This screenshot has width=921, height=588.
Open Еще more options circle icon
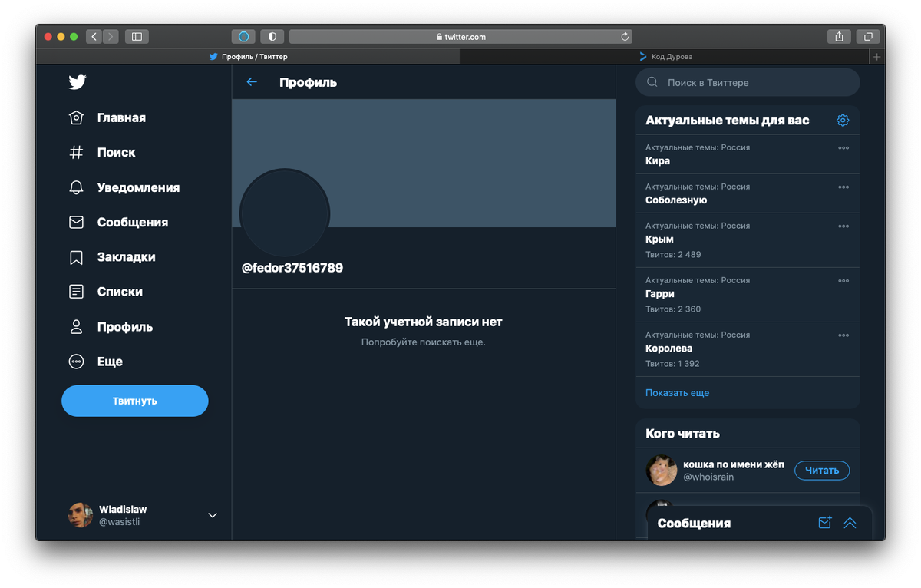click(76, 362)
